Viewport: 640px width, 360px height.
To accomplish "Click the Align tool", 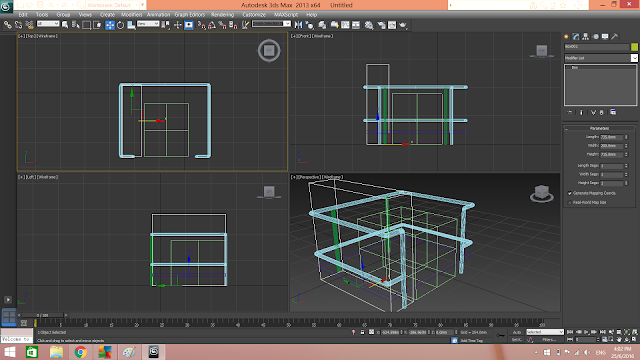I will tap(309, 25).
